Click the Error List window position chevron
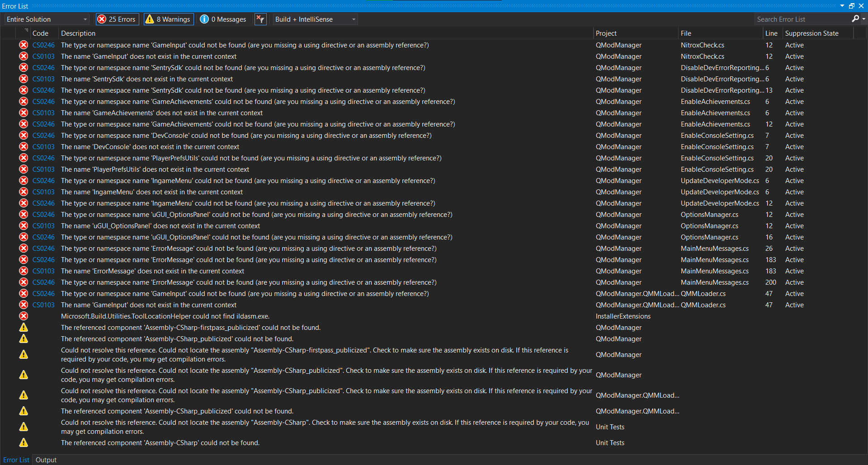Image resolution: width=868 pixels, height=465 pixels. coord(842,6)
